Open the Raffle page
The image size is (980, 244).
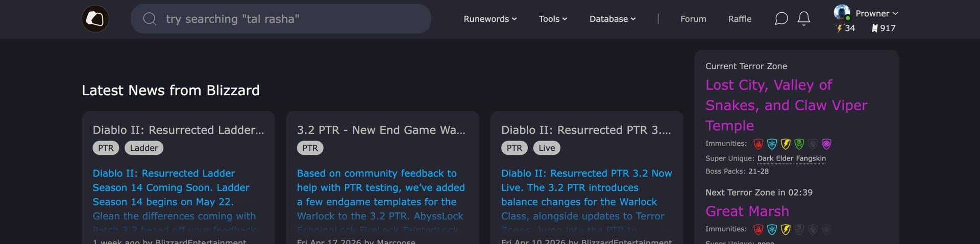(x=740, y=19)
